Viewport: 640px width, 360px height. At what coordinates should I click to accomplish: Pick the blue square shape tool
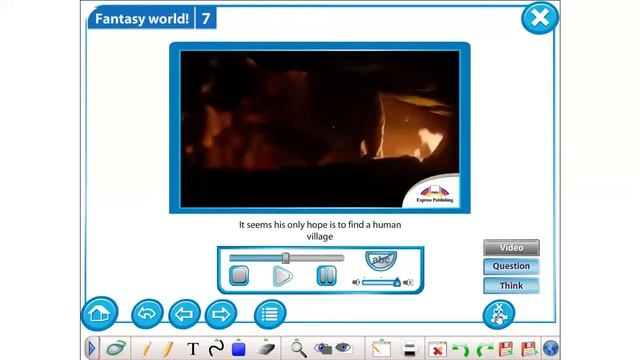point(238,349)
